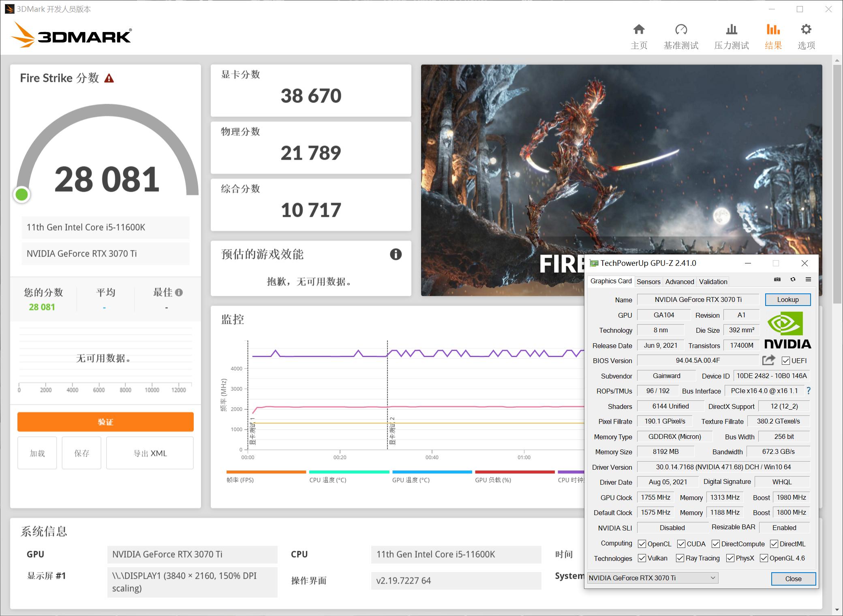Click the Fire Strike warning triangle
Image resolution: width=843 pixels, height=616 pixels.
pos(108,78)
